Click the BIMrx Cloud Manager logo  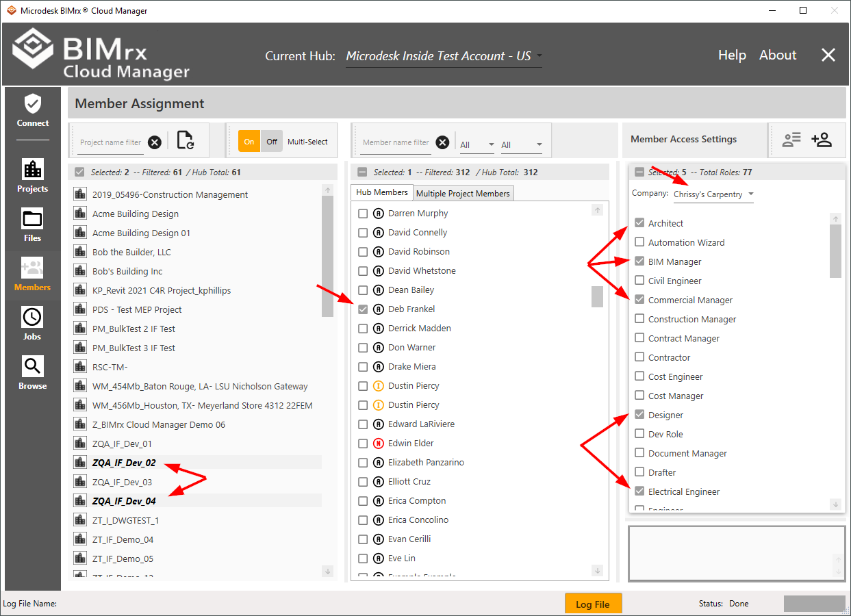(101, 54)
